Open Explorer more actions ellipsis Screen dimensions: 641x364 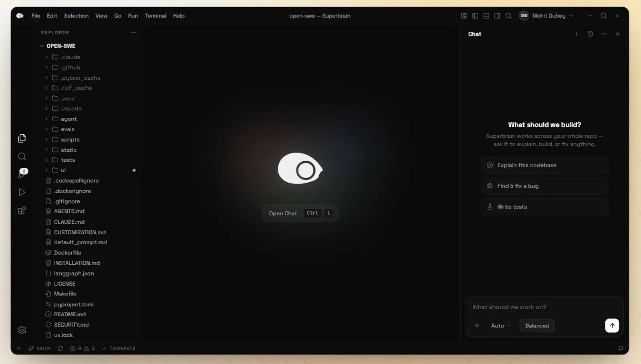click(133, 32)
